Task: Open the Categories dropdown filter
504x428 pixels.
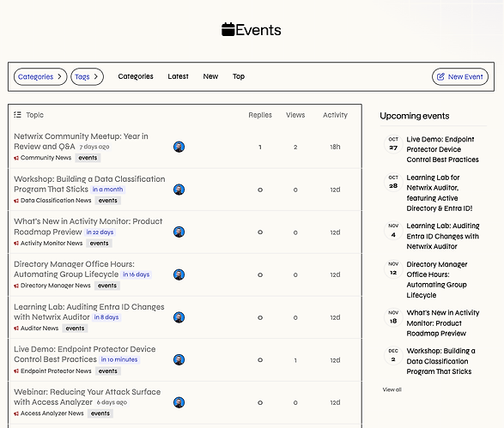Action: [x=40, y=76]
